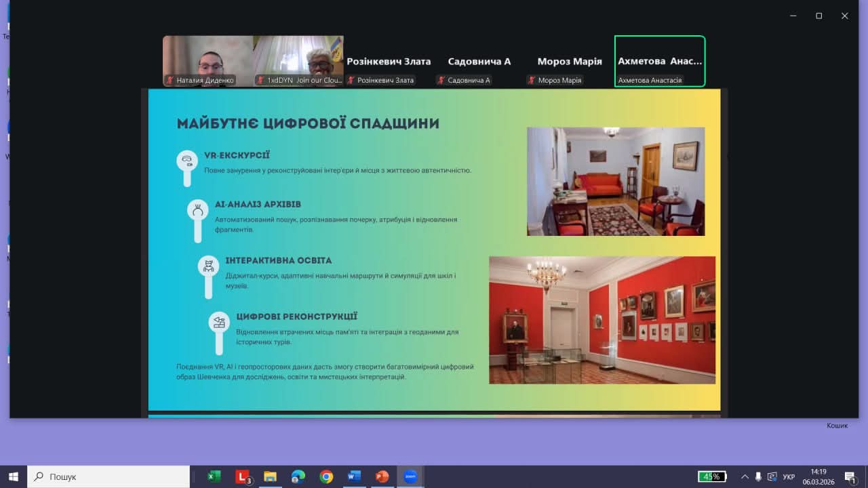This screenshot has width=868, height=488.
Task: Open the notification center
Action: 850,476
